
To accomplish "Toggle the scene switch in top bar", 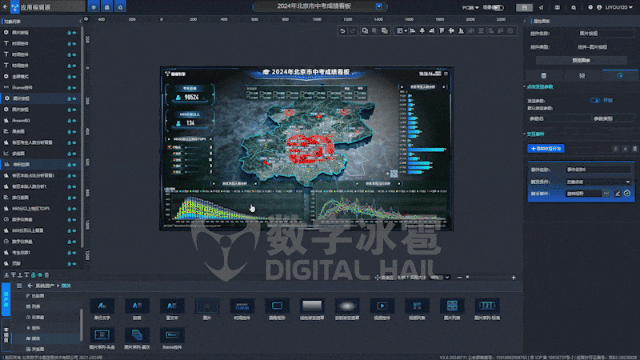I will pos(498,7).
